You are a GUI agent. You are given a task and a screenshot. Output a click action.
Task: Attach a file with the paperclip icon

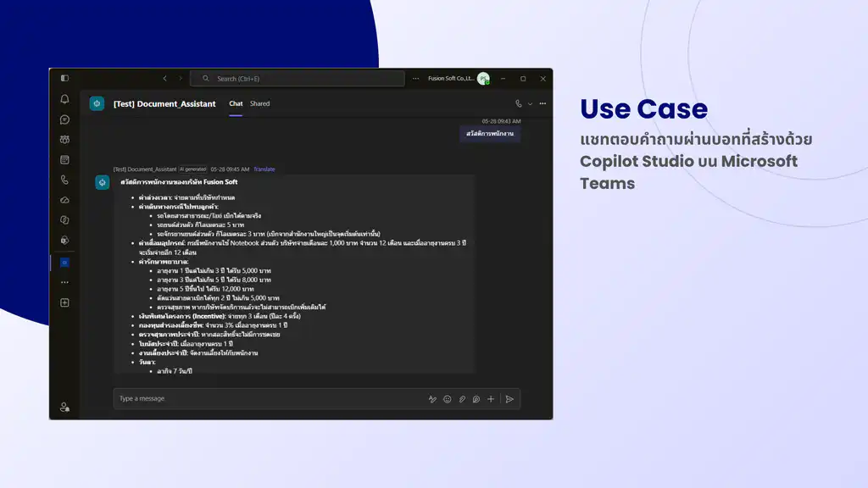[x=462, y=399]
